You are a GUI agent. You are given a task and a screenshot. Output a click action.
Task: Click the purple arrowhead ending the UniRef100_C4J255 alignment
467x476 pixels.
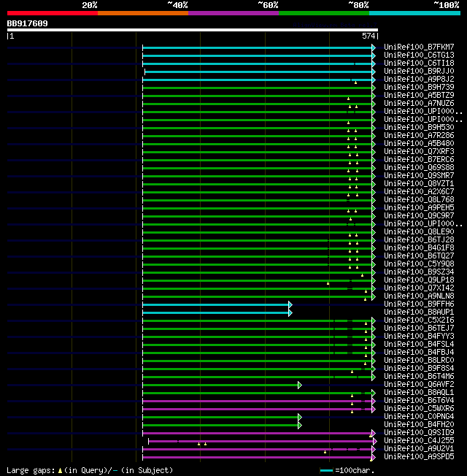[x=375, y=442]
